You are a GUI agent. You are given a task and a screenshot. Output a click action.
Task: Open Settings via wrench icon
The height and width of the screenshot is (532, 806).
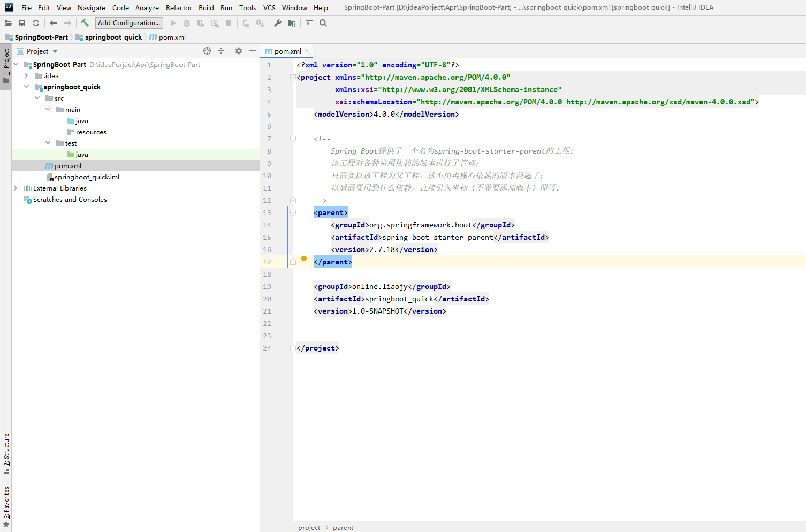click(278, 23)
